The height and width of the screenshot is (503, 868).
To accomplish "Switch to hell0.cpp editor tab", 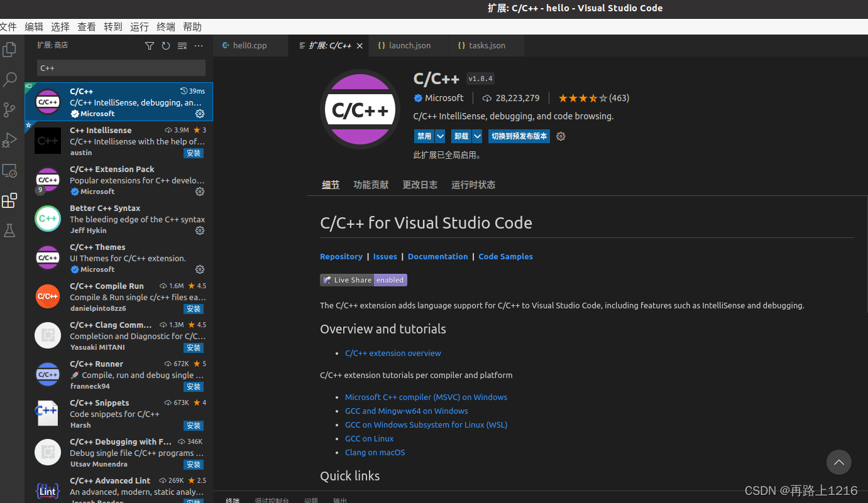I will [x=251, y=46].
